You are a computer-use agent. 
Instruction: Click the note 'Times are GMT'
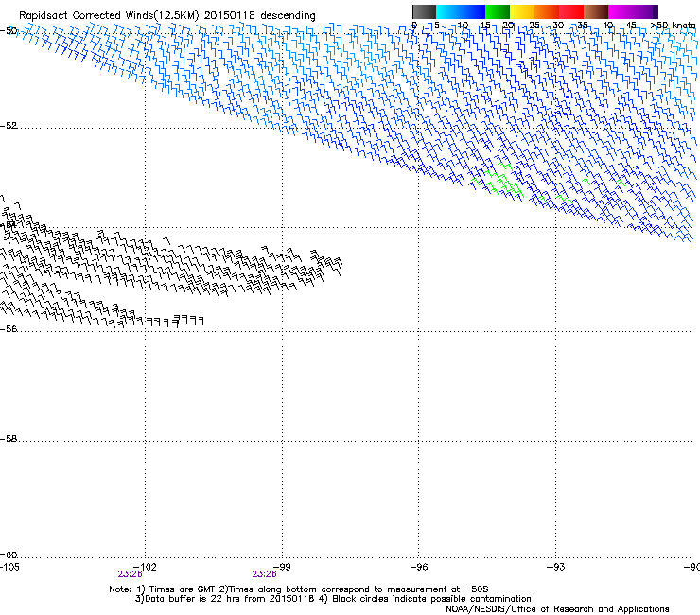182,589
